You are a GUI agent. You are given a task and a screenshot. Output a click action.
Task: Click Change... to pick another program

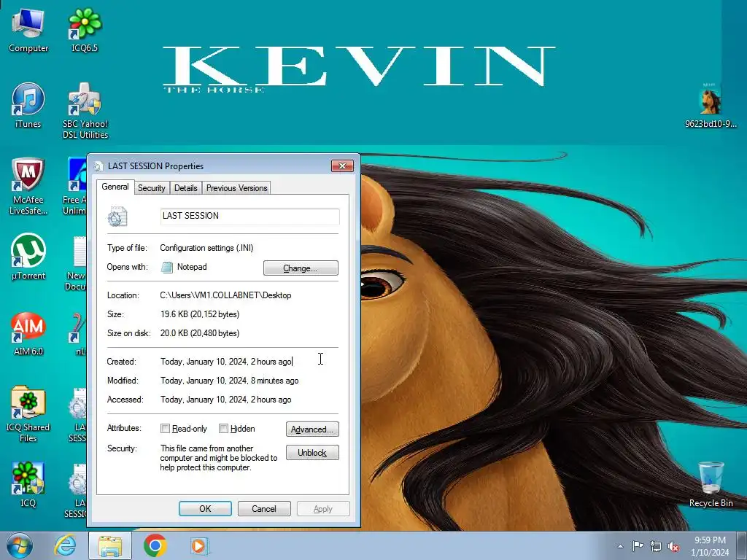click(301, 268)
